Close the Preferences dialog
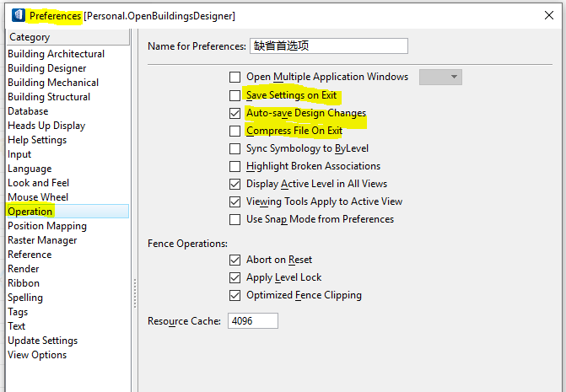 [548, 15]
